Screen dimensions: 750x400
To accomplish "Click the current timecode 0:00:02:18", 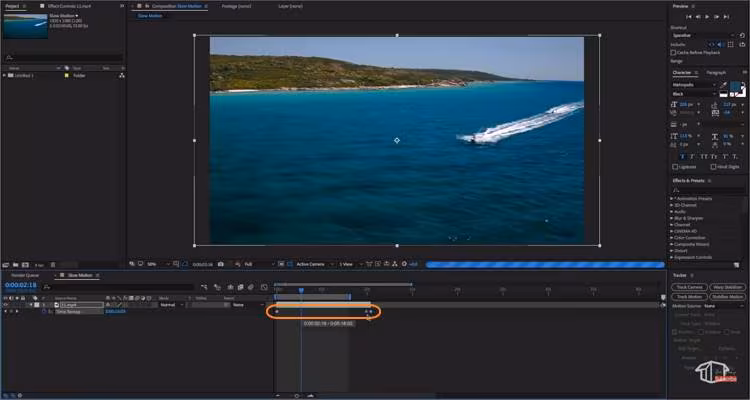I will 21,285.
